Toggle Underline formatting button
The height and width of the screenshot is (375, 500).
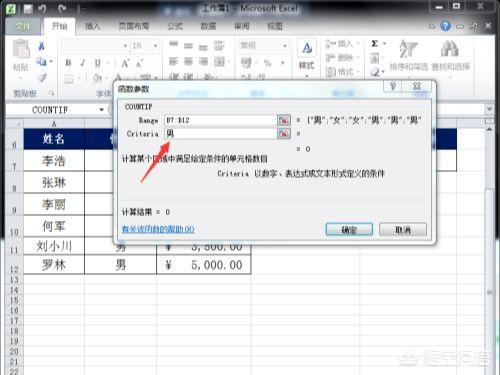[98, 62]
